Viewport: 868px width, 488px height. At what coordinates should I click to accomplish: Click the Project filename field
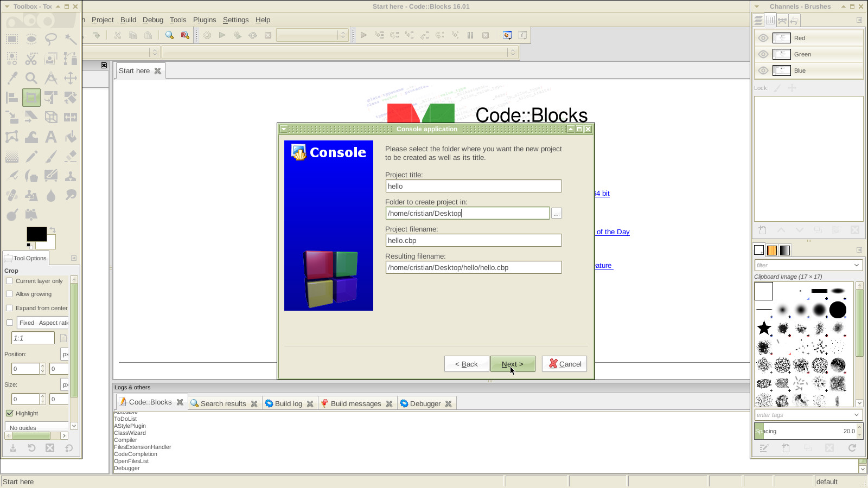point(474,240)
